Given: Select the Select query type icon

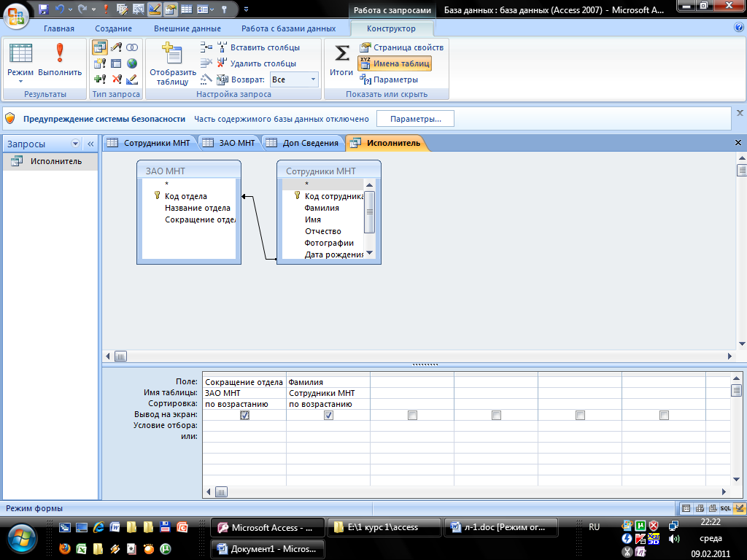Looking at the screenshot, I should 99,47.
